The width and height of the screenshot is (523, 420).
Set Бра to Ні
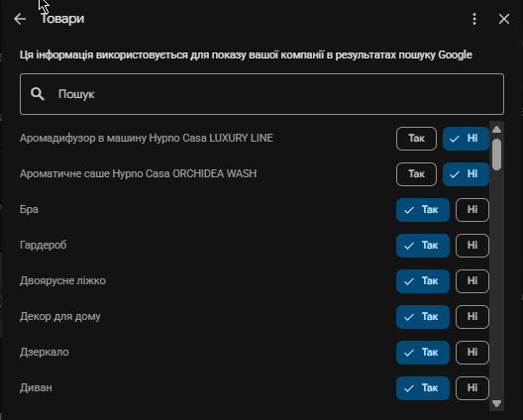point(472,210)
